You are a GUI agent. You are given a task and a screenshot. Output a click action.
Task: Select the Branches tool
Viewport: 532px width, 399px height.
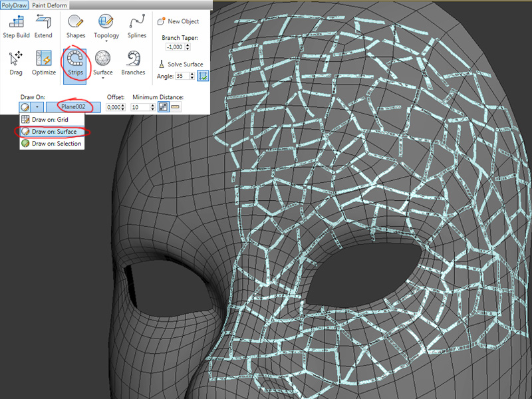(133, 63)
